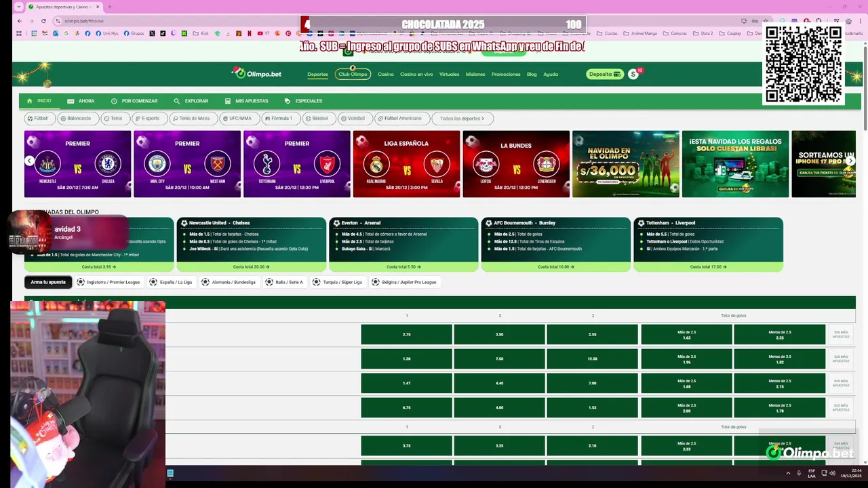868x488 pixels.
Task: Select Arma tu apuesta tab
Action: point(48,282)
